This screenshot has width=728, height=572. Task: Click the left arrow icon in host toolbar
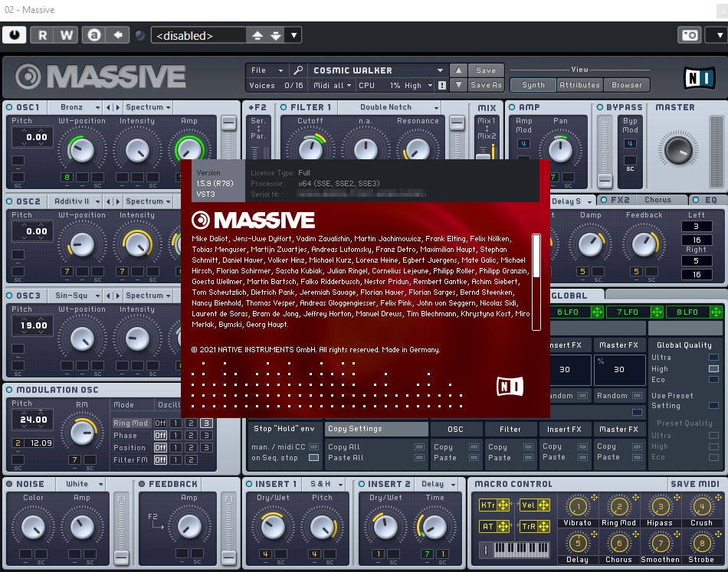(x=118, y=35)
